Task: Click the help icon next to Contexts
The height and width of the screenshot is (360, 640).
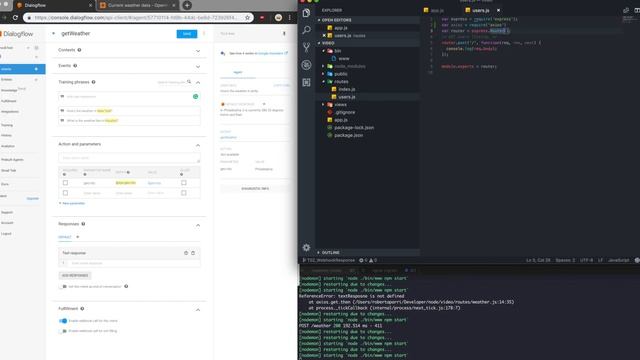Action: pos(79,50)
